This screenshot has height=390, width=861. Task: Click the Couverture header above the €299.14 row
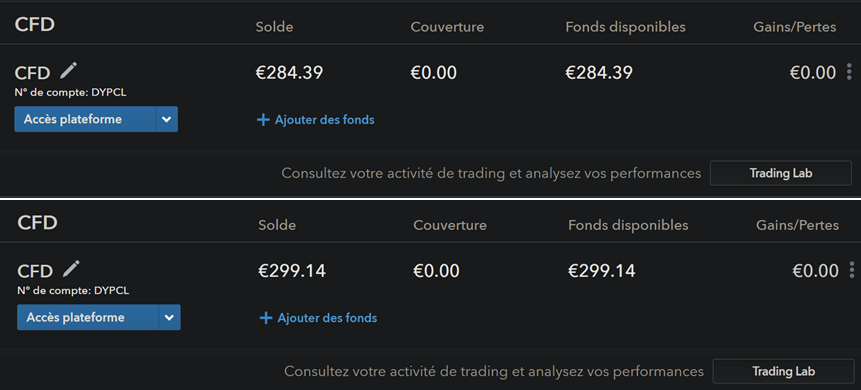[x=450, y=225]
